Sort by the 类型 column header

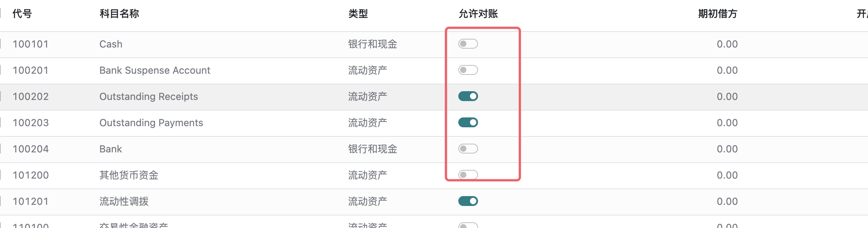[x=358, y=14]
